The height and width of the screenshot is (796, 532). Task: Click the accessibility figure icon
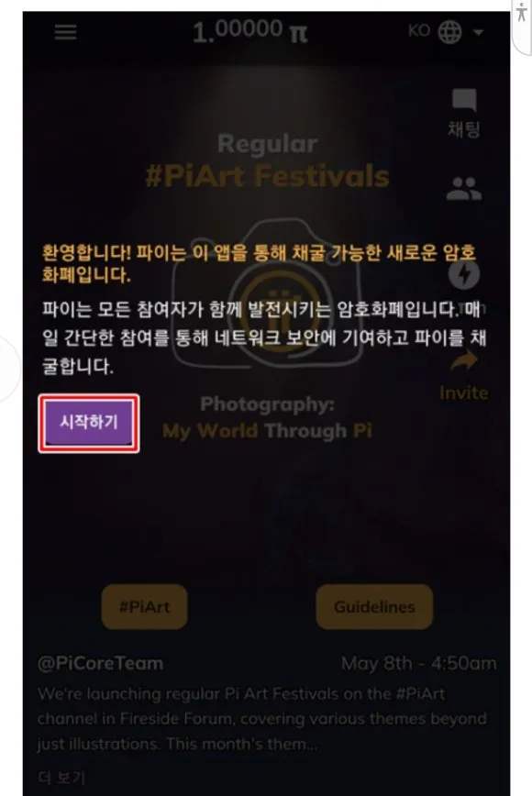[x=521, y=13]
